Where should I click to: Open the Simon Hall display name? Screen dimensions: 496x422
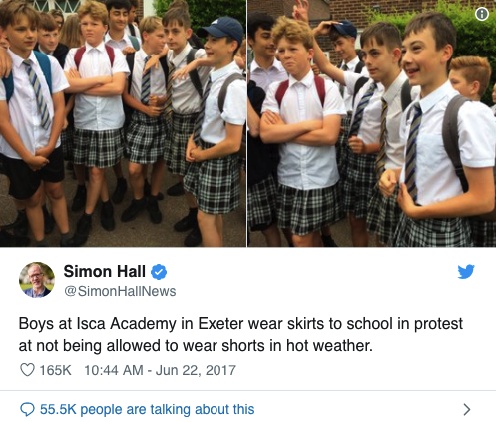(x=105, y=271)
